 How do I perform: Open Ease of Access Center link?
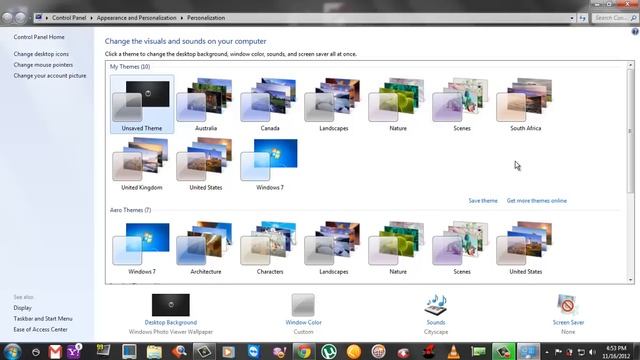tap(40, 329)
